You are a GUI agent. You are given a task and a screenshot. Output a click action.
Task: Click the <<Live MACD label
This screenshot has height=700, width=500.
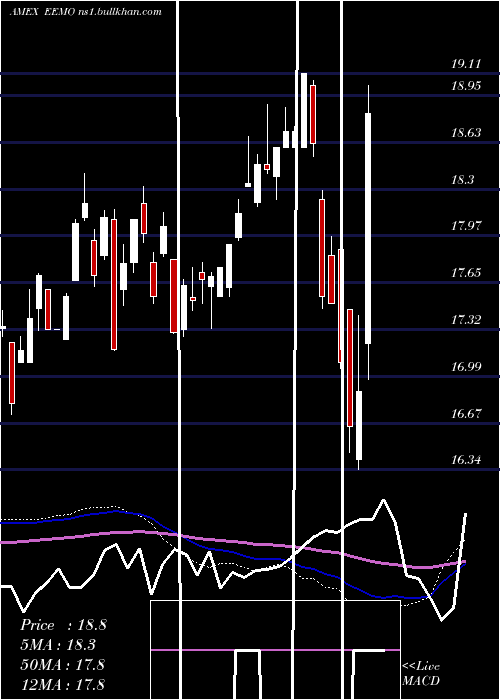click(421, 674)
